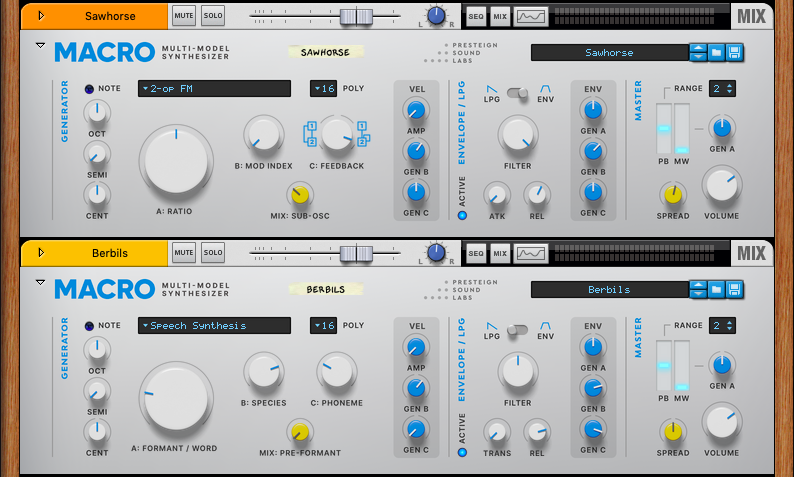The height and width of the screenshot is (477, 794).
Task: Click the large MIX button on Sawhorse
Action: point(751,16)
